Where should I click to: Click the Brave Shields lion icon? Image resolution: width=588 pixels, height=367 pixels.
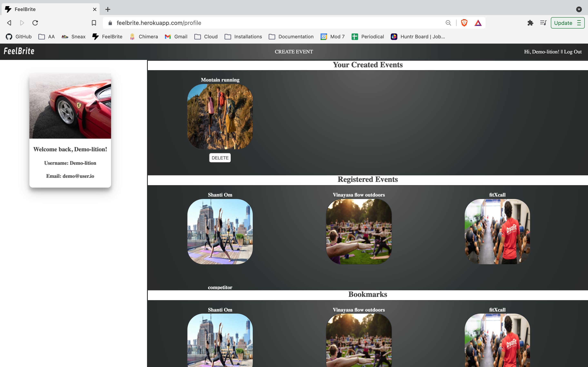[464, 23]
